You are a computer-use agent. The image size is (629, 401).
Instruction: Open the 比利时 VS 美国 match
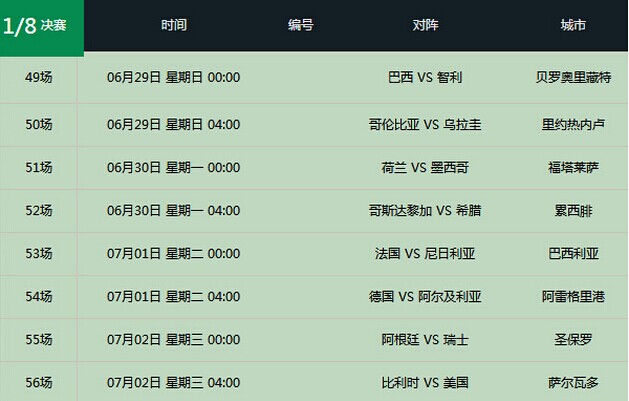[x=425, y=382]
